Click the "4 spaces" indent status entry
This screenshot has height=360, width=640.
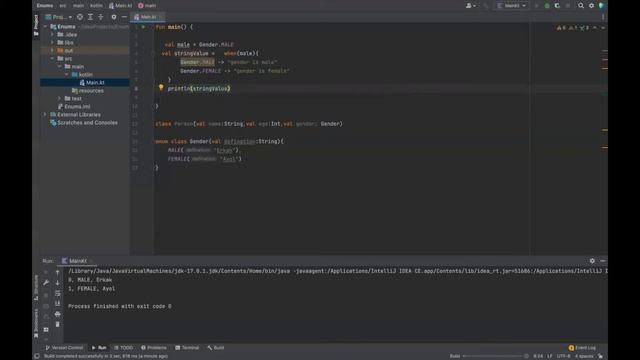tap(584, 356)
